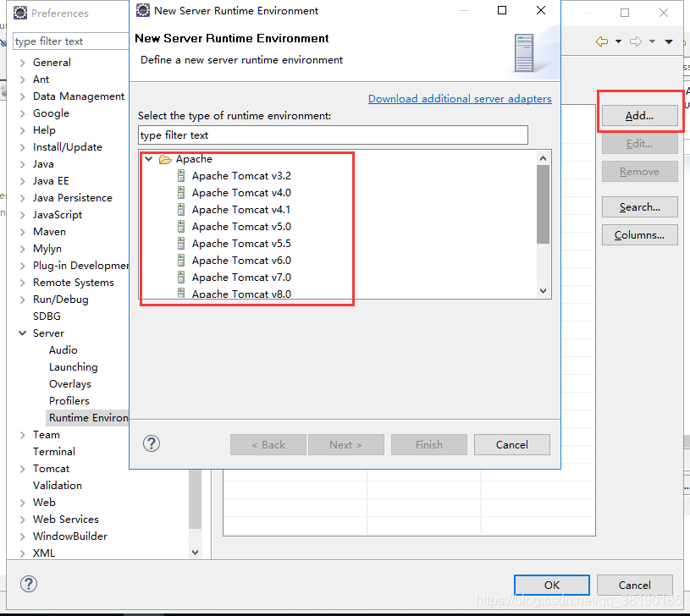
Task: Click the help icon in the Preferences window
Action: (x=29, y=584)
